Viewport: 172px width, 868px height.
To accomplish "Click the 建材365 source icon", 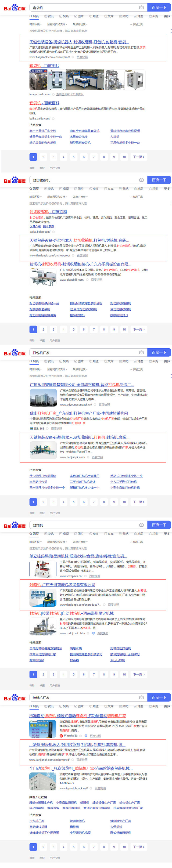I will 31,429.
